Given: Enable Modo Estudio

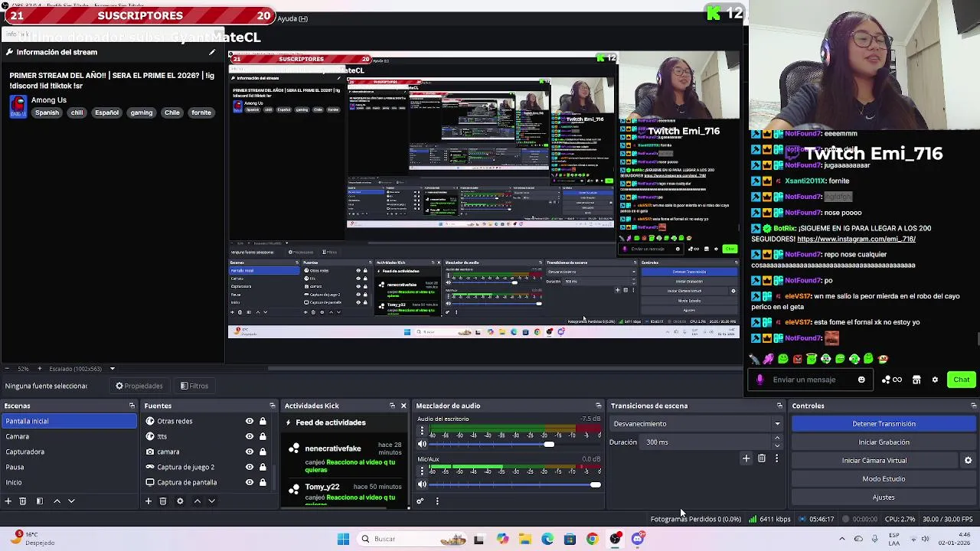Looking at the screenshot, I should [x=884, y=479].
